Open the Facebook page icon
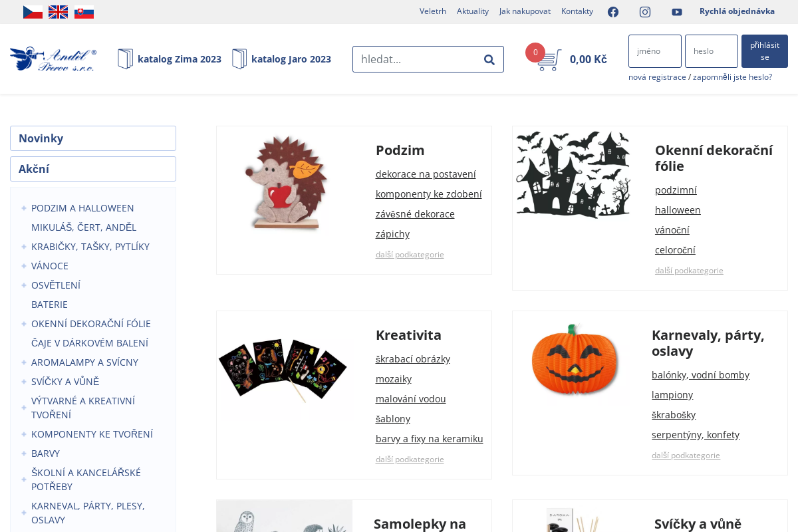Viewport: 798px width, 532px height. coord(613,12)
